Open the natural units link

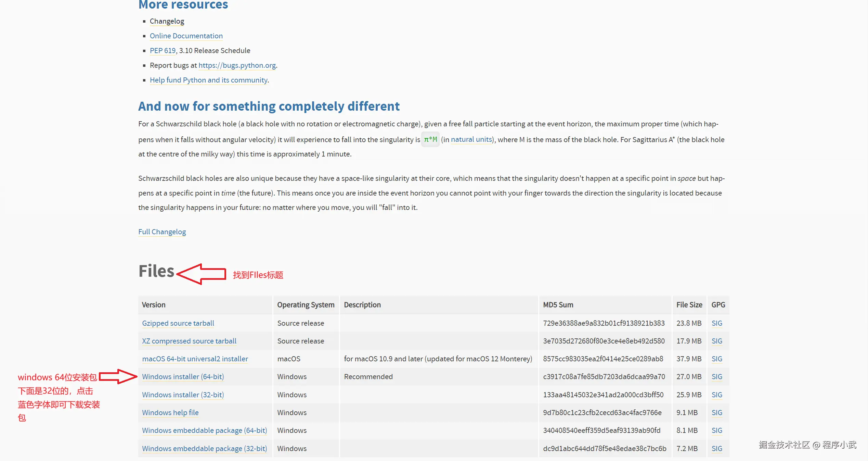[471, 139]
